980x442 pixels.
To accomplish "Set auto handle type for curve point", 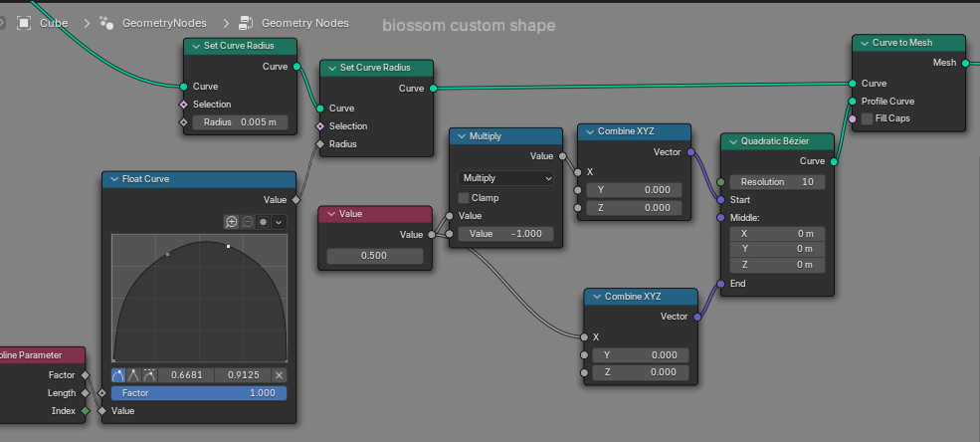I will point(119,375).
